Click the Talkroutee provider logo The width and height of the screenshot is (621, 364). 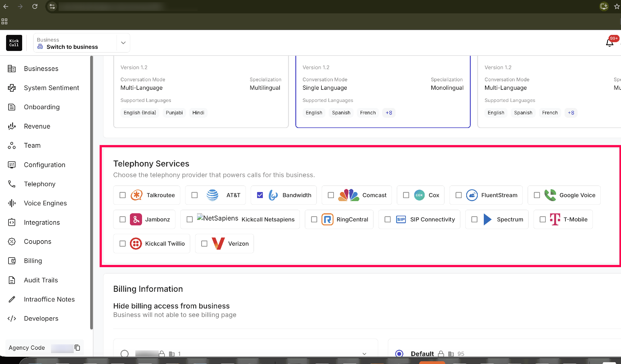(x=137, y=195)
